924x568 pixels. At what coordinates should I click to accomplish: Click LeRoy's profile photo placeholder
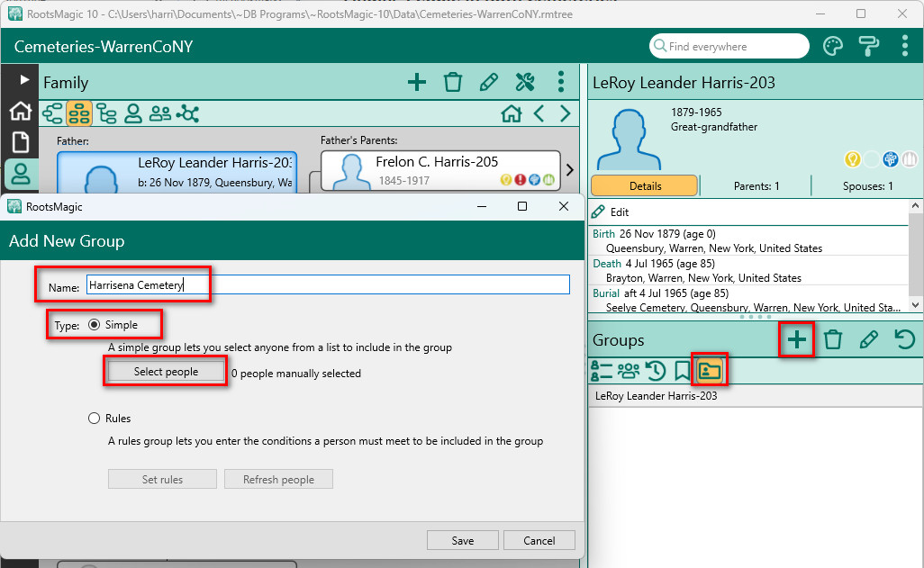coord(629,140)
